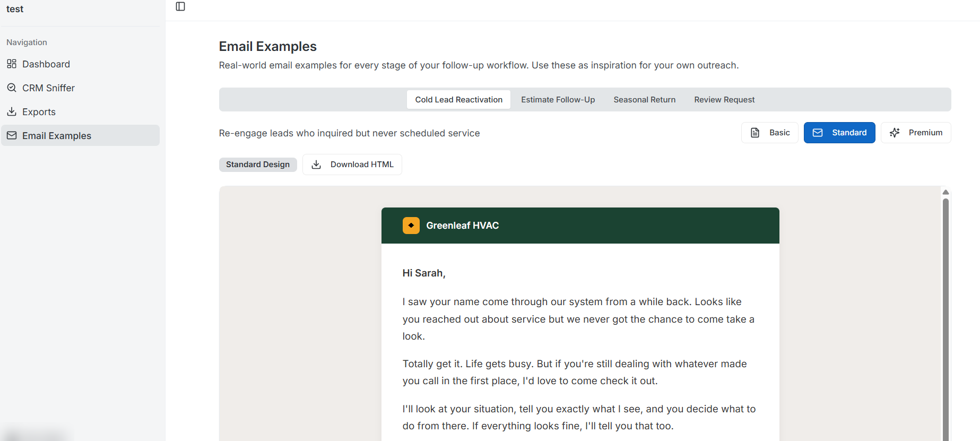Click the CRM Sniffer search icon
The image size is (980, 441).
tap(12, 88)
